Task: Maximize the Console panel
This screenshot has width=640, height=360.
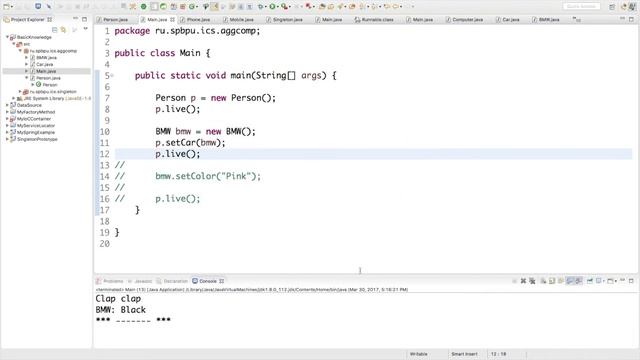Action: coord(631,281)
